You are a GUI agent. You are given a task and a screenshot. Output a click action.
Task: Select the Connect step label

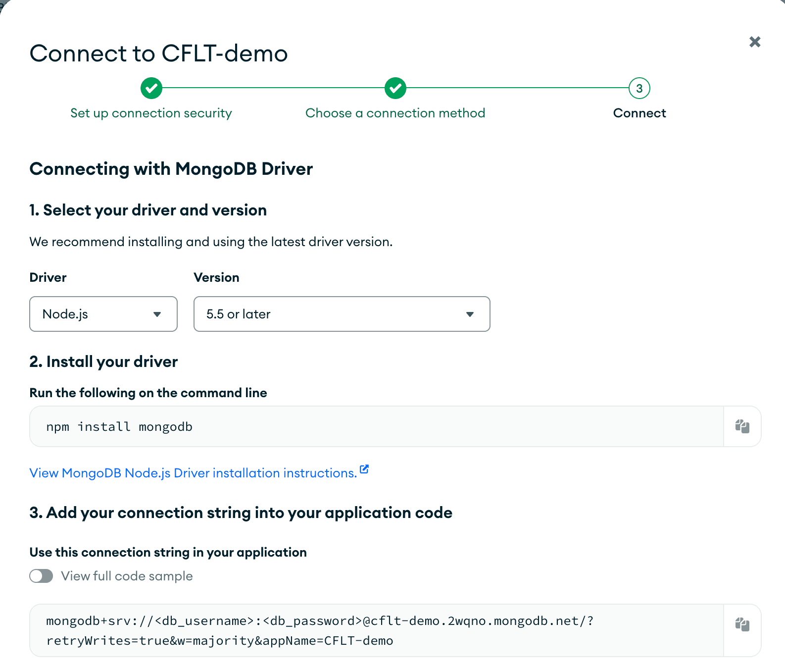[x=639, y=113]
